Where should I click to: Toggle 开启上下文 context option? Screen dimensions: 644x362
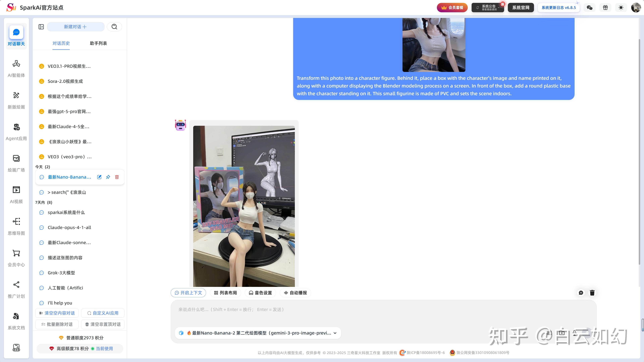click(188, 293)
